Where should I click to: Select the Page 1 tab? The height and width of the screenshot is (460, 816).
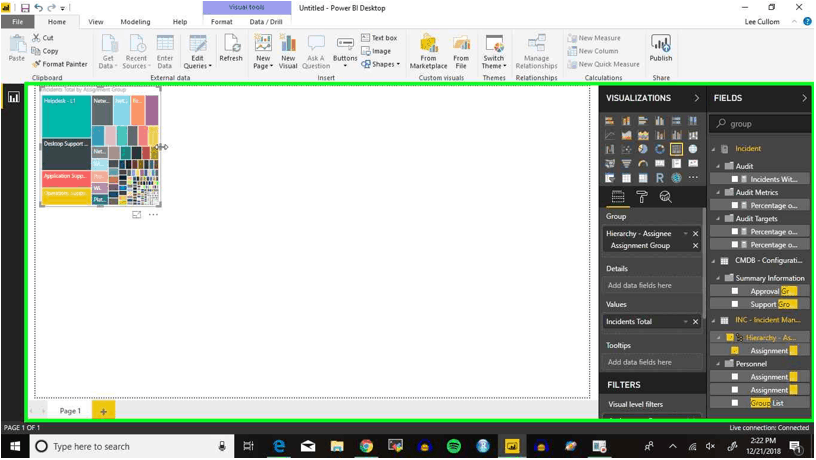tap(70, 411)
